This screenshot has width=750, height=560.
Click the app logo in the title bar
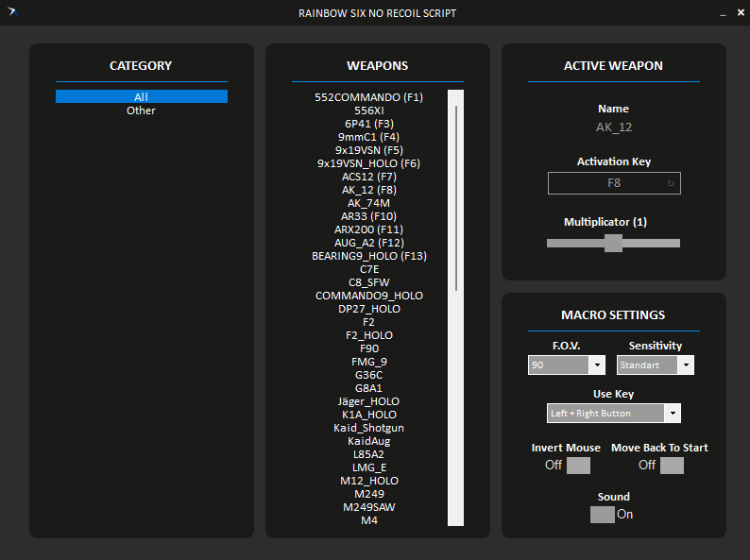tap(12, 13)
